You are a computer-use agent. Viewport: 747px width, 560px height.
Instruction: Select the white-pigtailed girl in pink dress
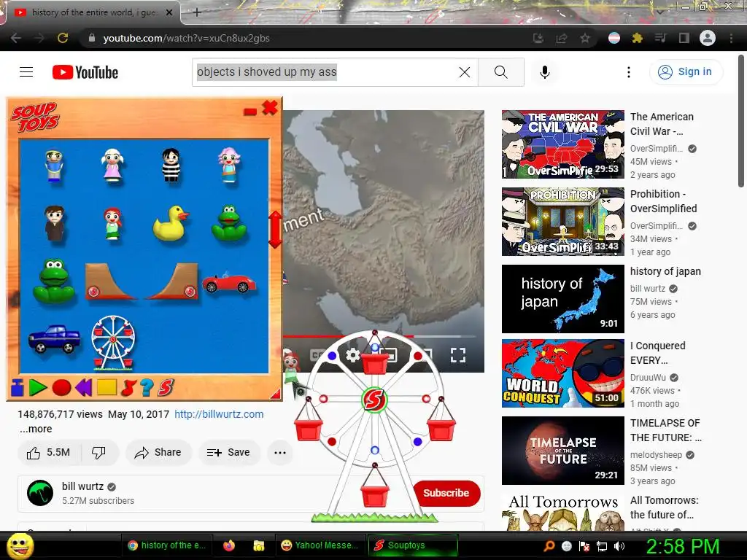[112, 166]
